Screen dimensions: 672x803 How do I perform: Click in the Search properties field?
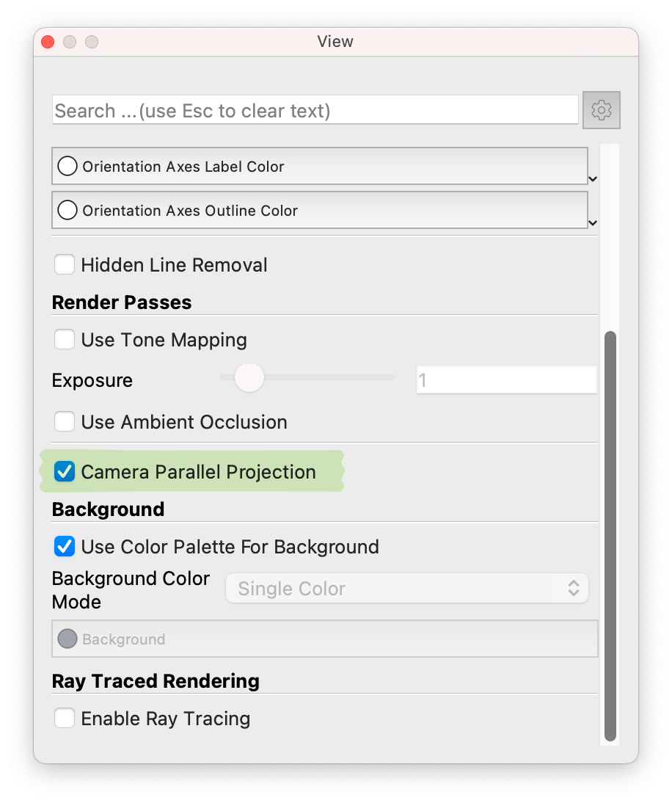coord(315,111)
